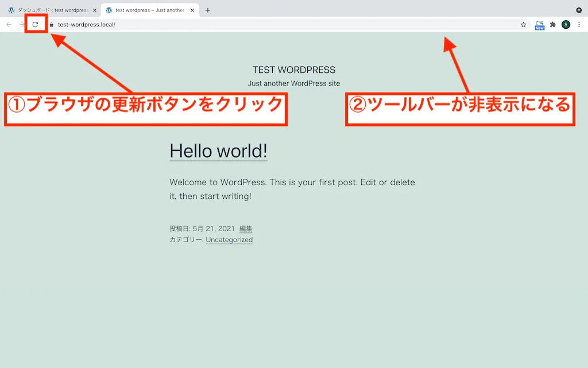The height and width of the screenshot is (368, 588).
Task: Open the Chrome extensions puzzle piece icon
Action: (x=552, y=25)
